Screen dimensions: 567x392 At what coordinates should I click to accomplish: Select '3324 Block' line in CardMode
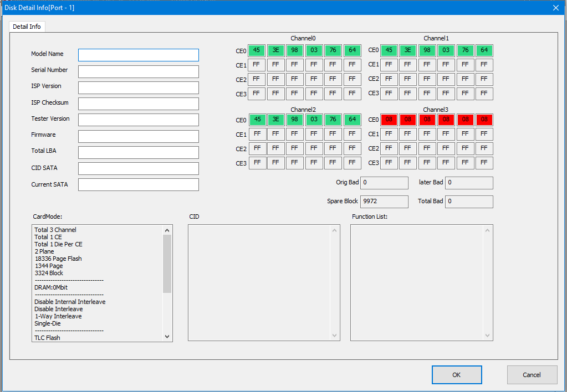click(49, 273)
